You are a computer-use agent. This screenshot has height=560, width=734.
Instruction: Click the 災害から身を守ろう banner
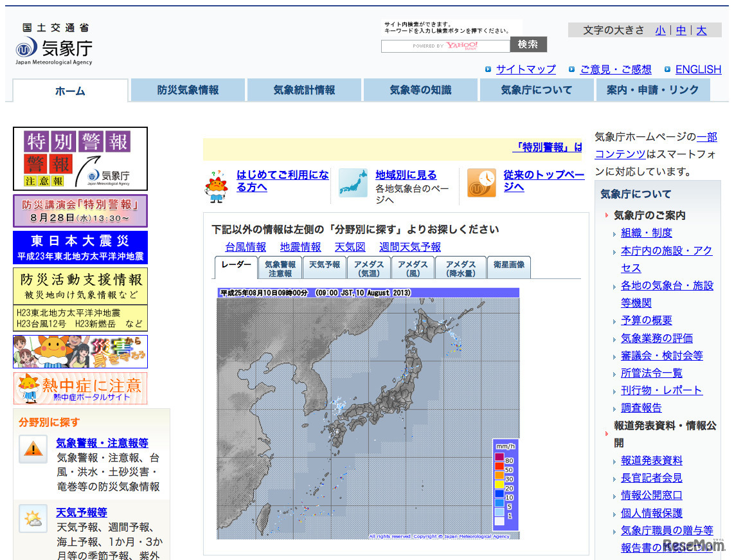click(80, 351)
